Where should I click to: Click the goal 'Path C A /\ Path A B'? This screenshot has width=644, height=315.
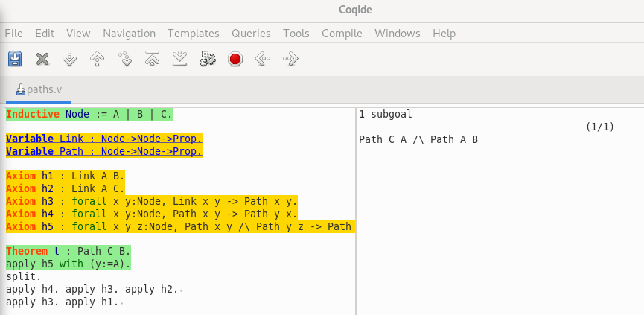(x=418, y=140)
